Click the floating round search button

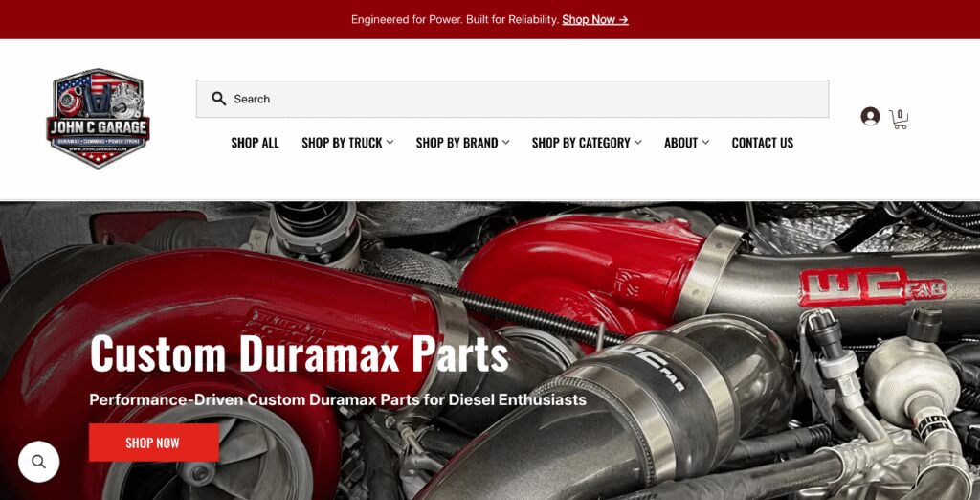(x=38, y=462)
